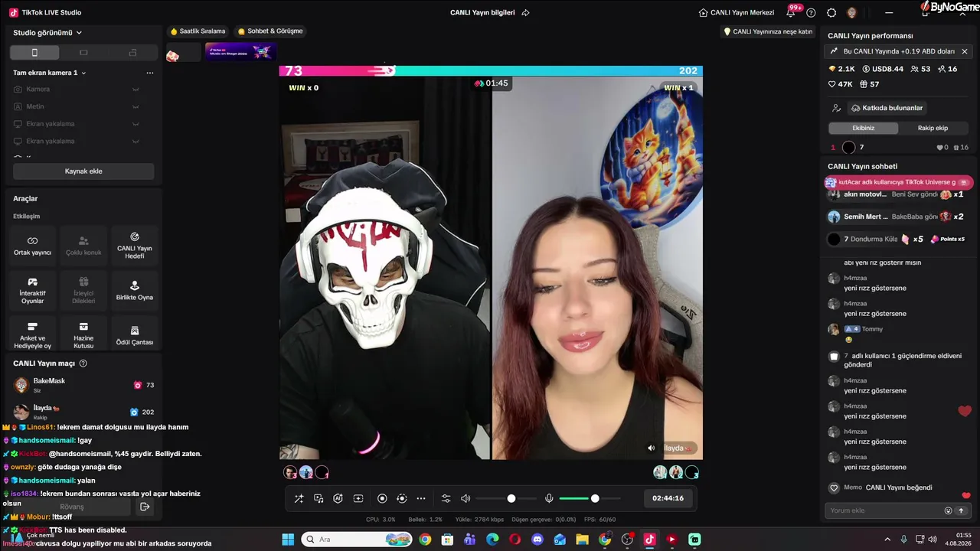The width and height of the screenshot is (980, 551).
Task: Click the CANLI Yayın maçı help icon
Action: tap(83, 364)
